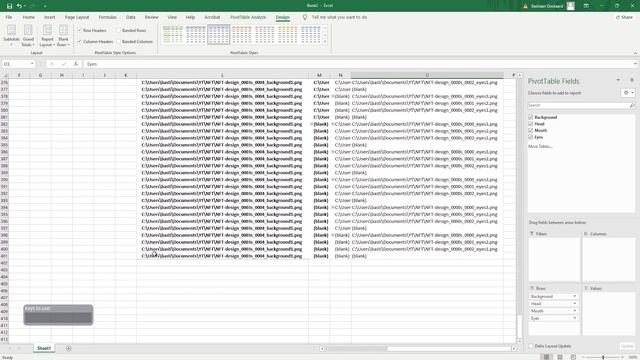Viewport: 640px width, 360px height.
Task: Click the insert function fx icon
Action: pyautogui.click(x=76, y=64)
